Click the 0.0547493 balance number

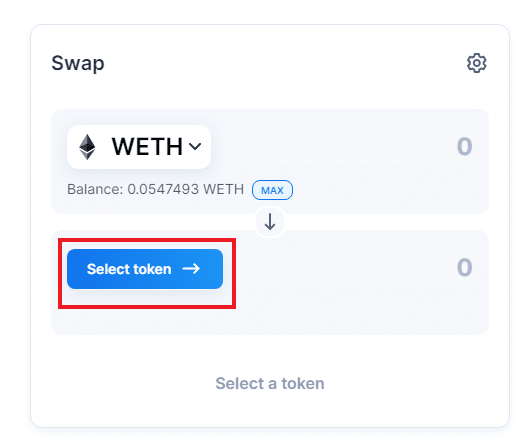point(163,189)
